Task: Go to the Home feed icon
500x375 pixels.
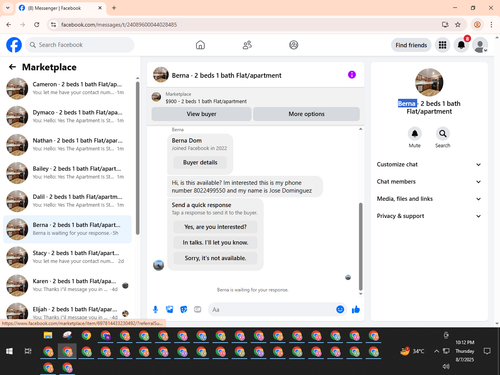Action: 200,45
